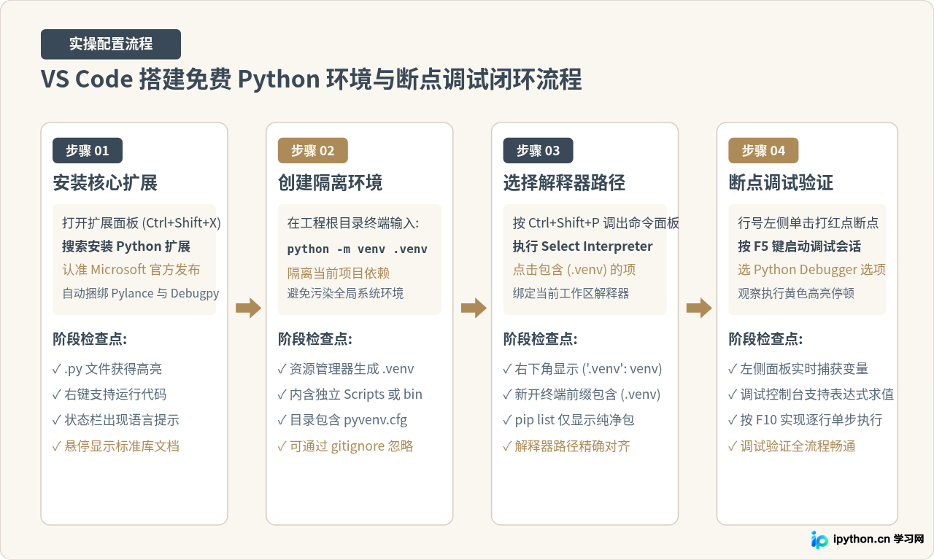Click the '步骤 04' badge
The width and height of the screenshot is (934, 560).
(764, 151)
